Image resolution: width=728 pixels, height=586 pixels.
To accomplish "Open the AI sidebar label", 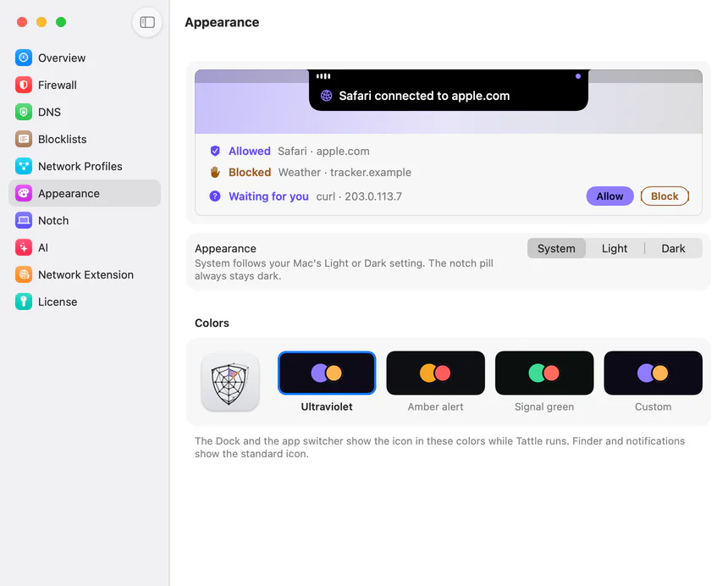I will (x=43, y=247).
